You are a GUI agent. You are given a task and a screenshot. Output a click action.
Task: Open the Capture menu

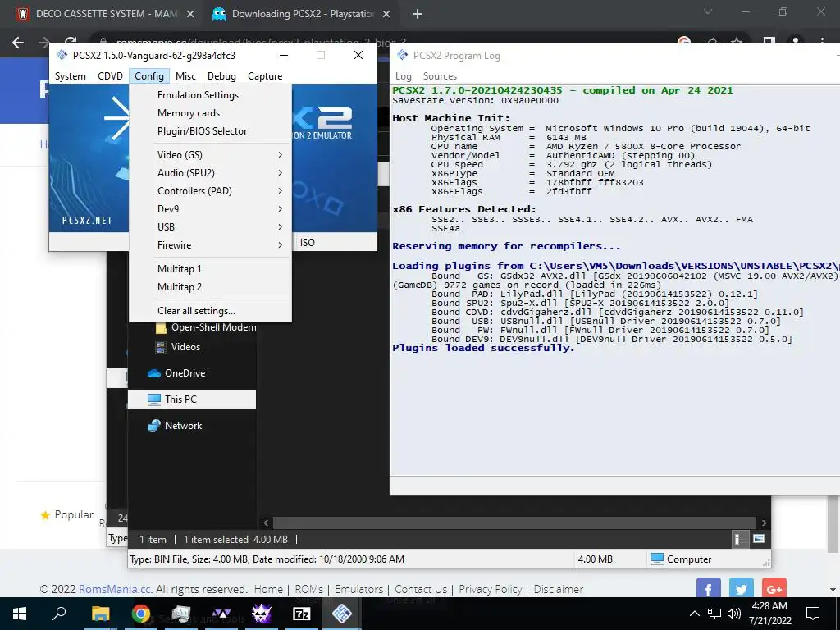click(x=265, y=76)
